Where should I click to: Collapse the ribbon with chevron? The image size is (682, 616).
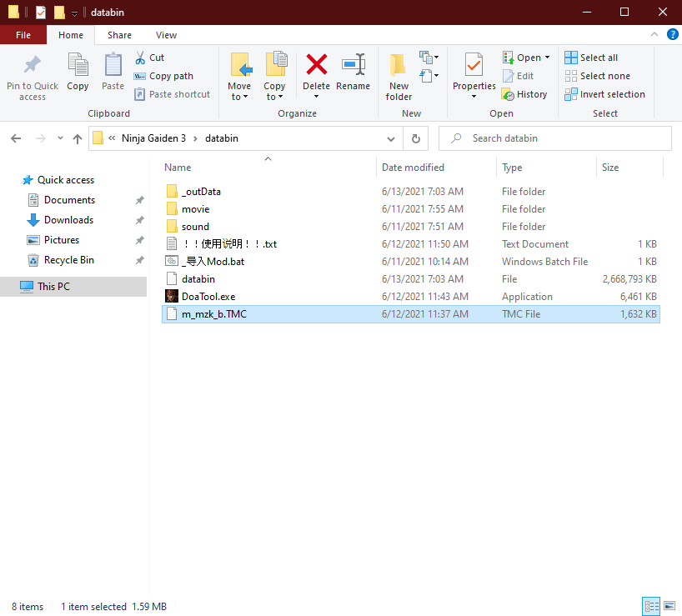click(654, 34)
